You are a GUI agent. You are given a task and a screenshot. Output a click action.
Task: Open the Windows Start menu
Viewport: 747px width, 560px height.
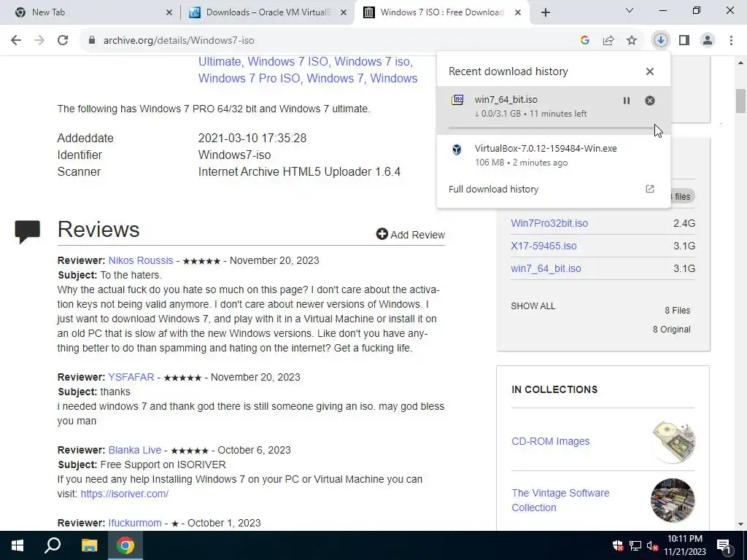tap(18, 545)
